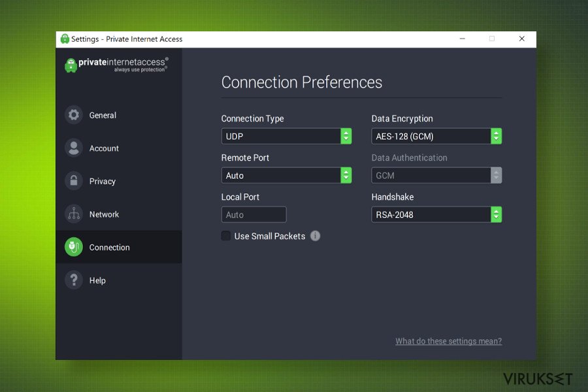Click the Connection Preferences heading

pos(301,82)
